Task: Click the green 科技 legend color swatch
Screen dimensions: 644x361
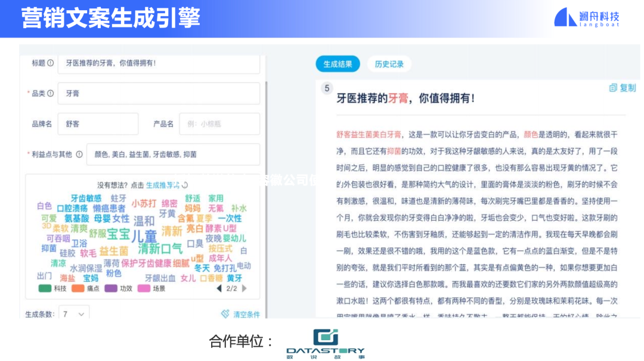Action: point(44,288)
